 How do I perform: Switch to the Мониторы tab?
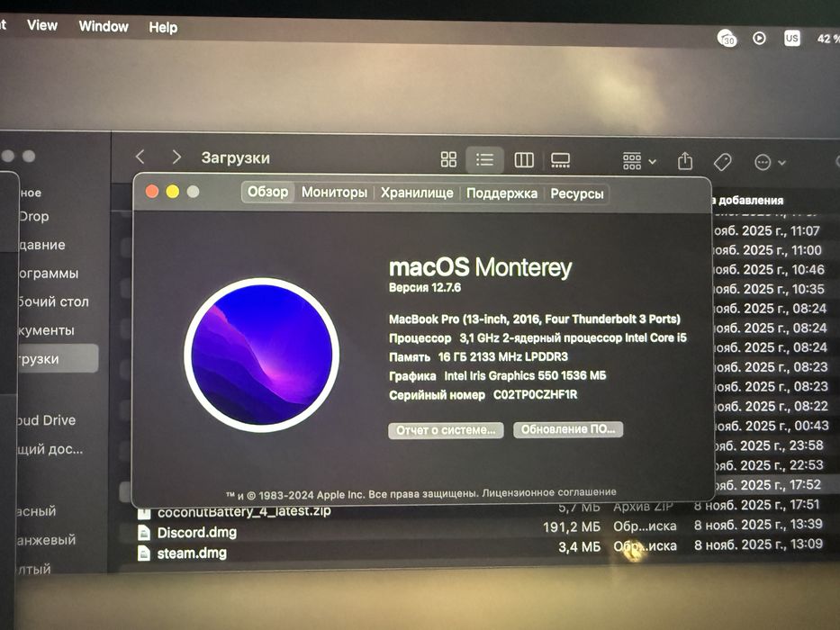tap(334, 193)
